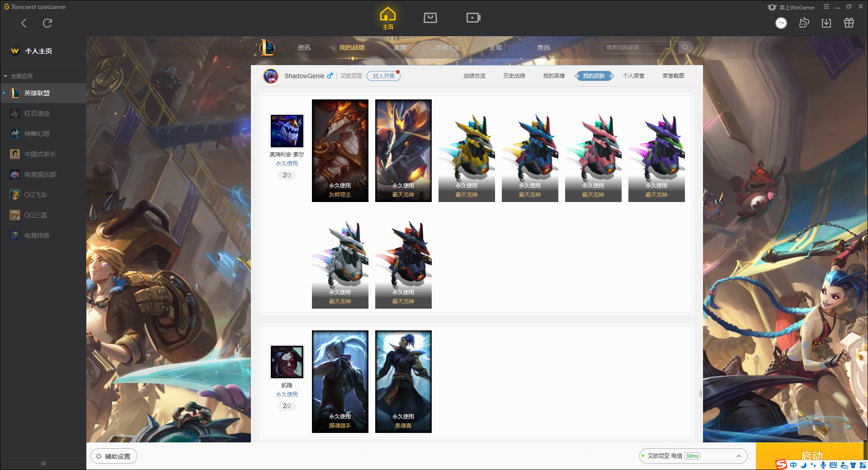Switch to the 发现 tab

(495, 47)
